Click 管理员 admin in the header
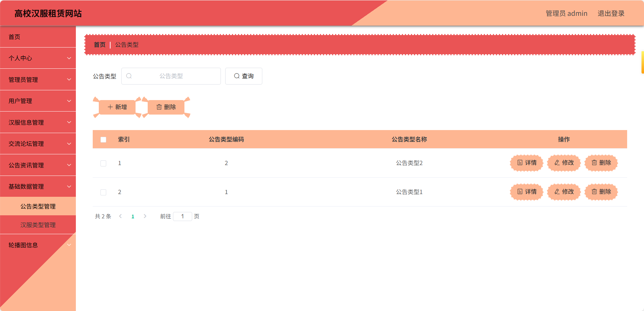The width and height of the screenshot is (644, 311). click(x=566, y=13)
